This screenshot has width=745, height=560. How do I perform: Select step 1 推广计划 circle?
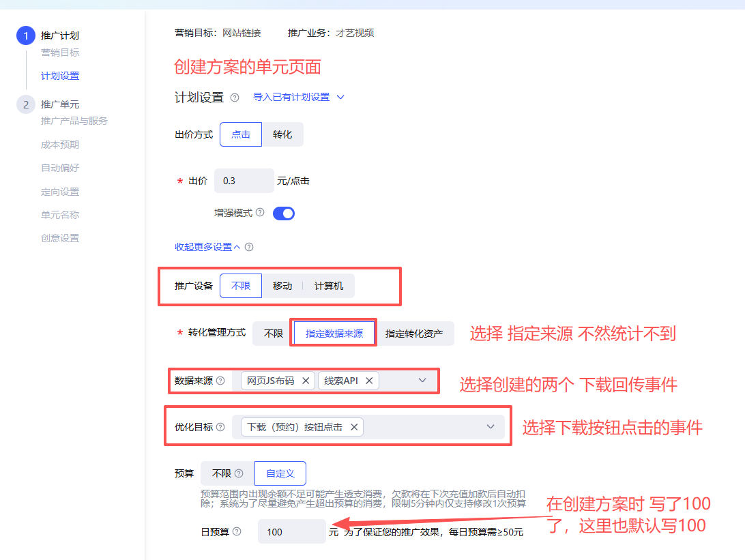coord(26,35)
